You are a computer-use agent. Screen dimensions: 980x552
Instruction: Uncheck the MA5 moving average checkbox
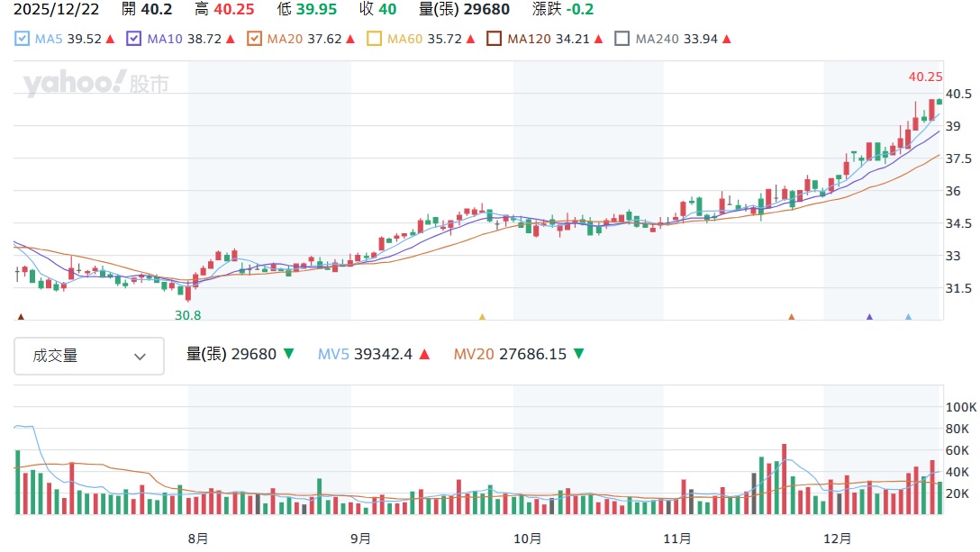pos(22,39)
